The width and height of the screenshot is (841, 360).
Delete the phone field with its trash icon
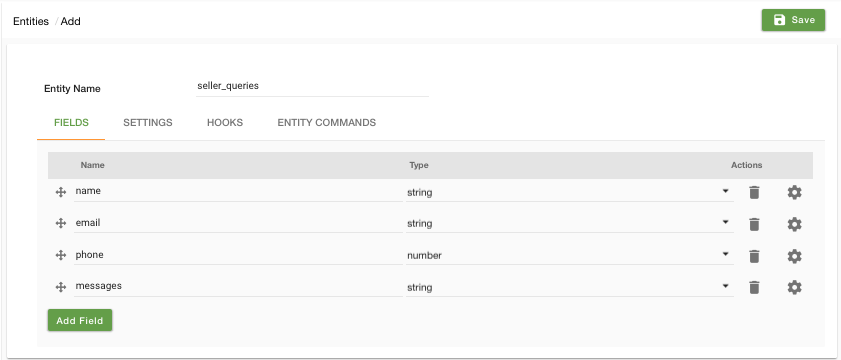coord(754,256)
